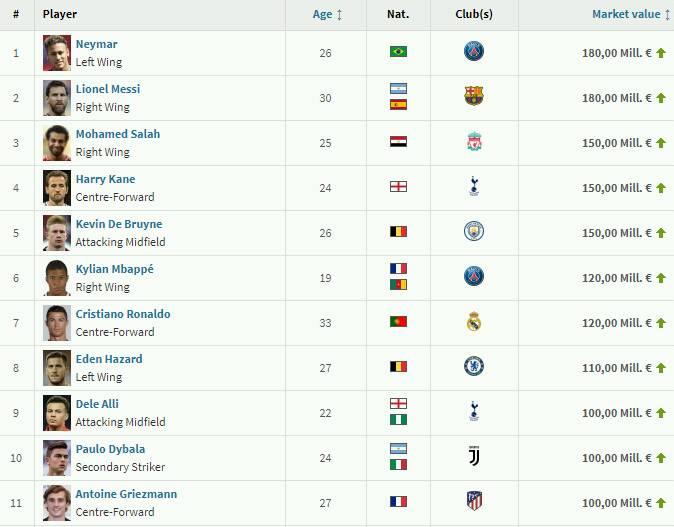The height and width of the screenshot is (527, 674).
Task: Click the Juventus logo beside Dybala
Action: 474,457
